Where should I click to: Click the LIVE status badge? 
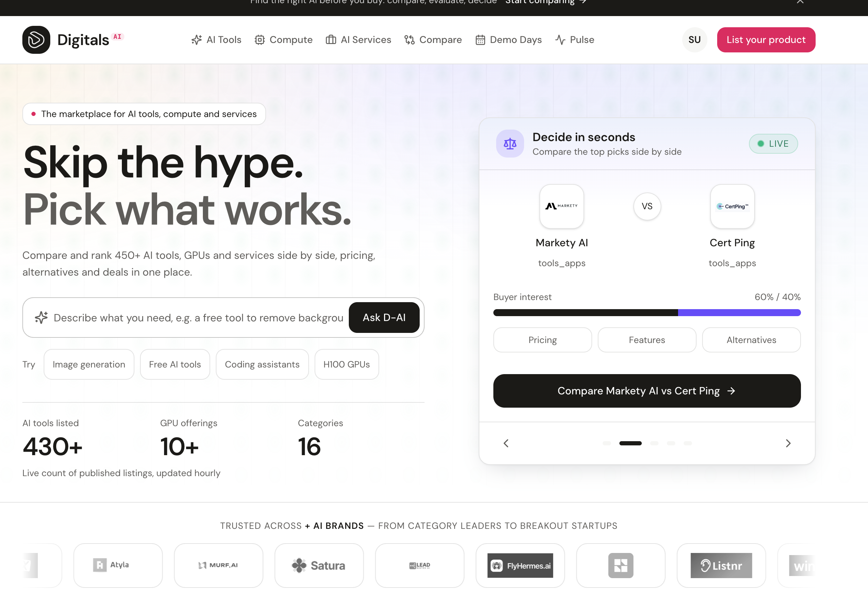point(773,144)
